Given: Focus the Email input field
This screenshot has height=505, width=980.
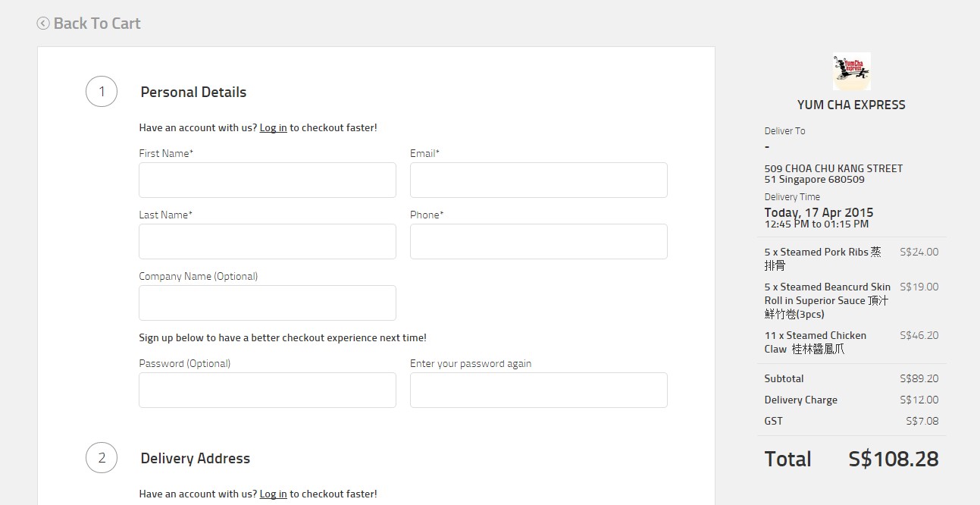Looking at the screenshot, I should tap(538, 180).
